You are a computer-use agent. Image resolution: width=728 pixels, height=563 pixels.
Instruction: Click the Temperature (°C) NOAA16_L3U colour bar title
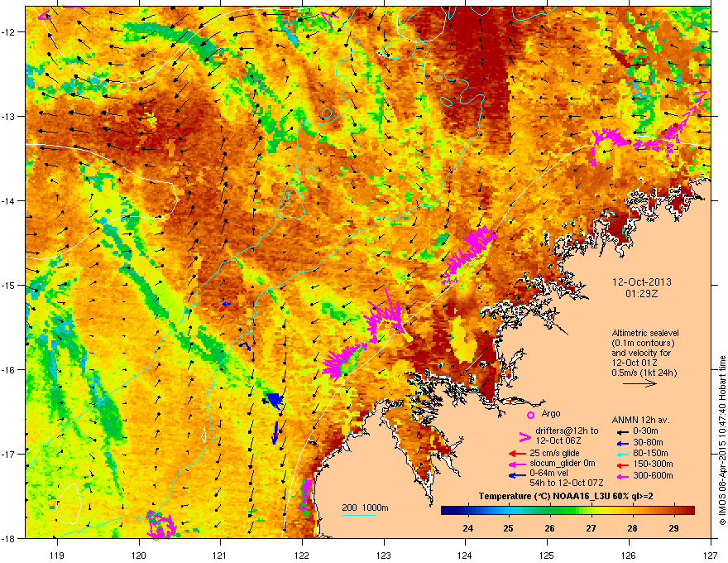click(566, 496)
